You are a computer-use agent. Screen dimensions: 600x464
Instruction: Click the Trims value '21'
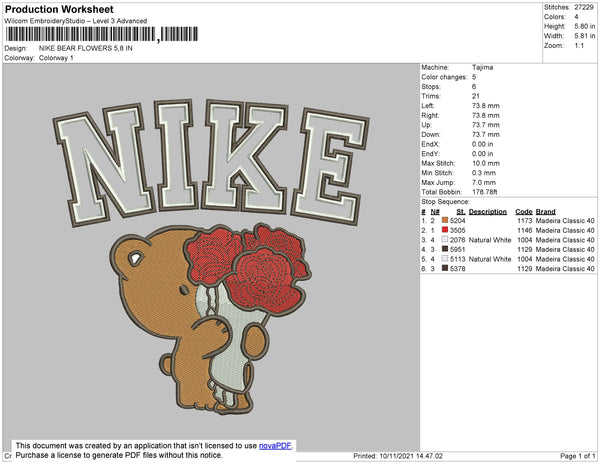point(476,96)
